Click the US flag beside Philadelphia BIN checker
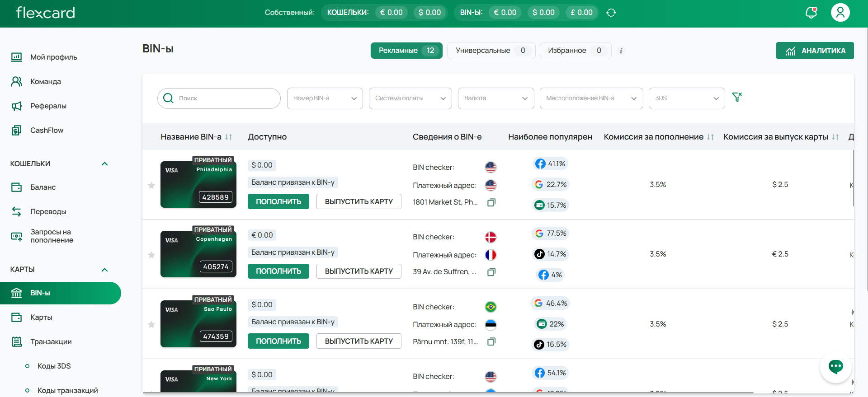Screen dimensions: 868x397 coord(491,167)
